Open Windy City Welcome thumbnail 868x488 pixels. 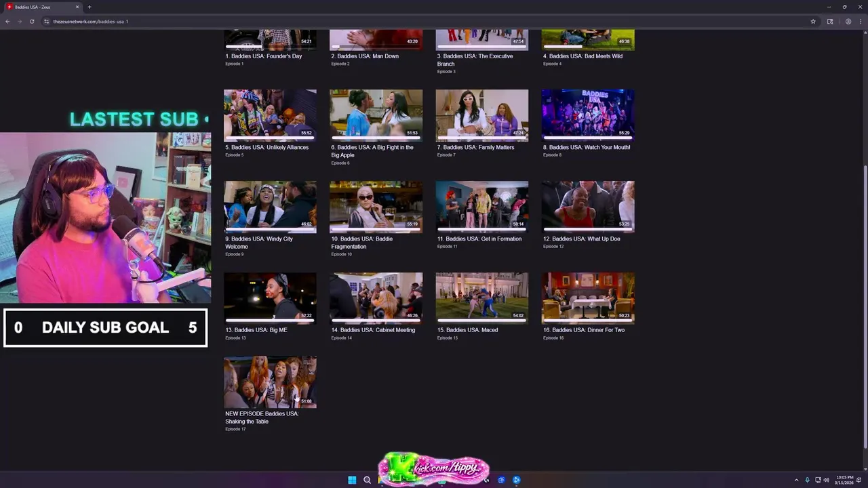click(x=270, y=207)
